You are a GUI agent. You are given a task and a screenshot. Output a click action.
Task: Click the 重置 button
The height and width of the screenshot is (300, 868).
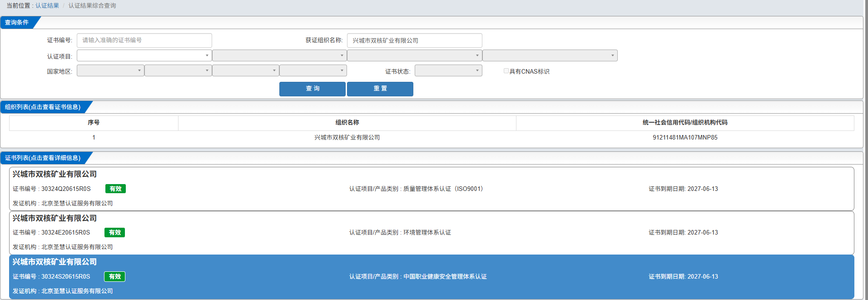tap(380, 89)
